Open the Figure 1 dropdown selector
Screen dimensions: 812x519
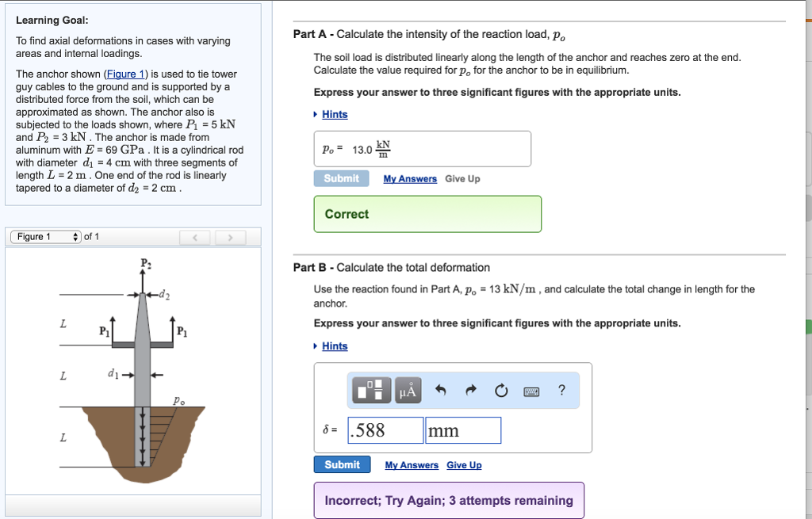[x=44, y=236]
